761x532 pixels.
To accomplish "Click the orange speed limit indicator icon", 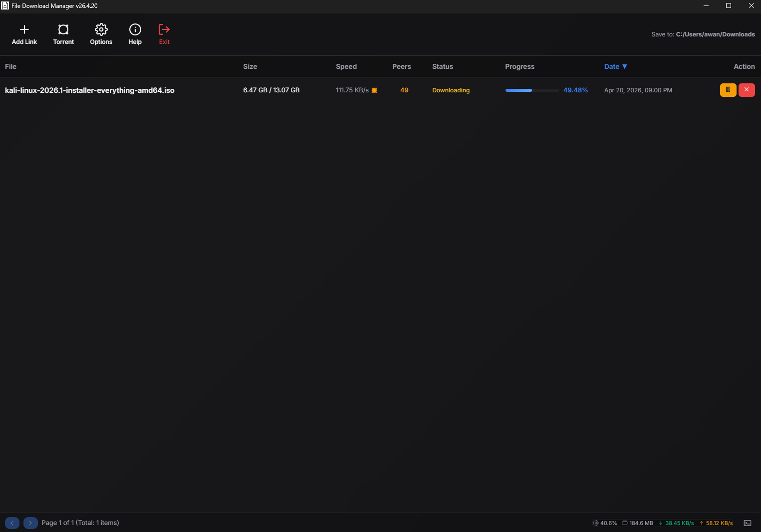I will click(374, 90).
